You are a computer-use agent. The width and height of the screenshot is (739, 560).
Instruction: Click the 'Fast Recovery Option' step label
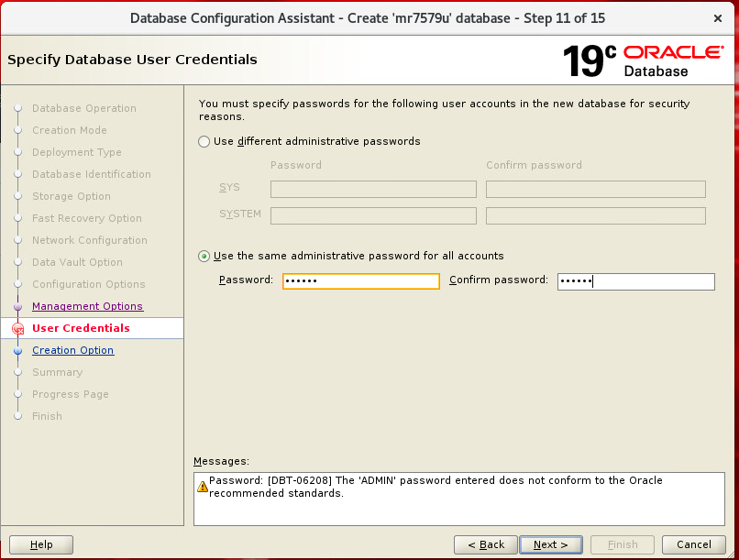point(87,218)
